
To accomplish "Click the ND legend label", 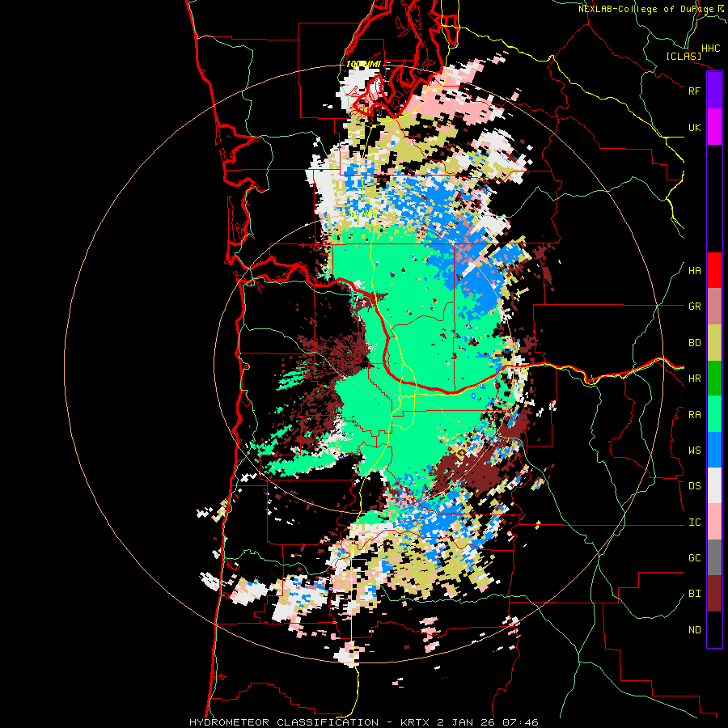I will (x=694, y=630).
